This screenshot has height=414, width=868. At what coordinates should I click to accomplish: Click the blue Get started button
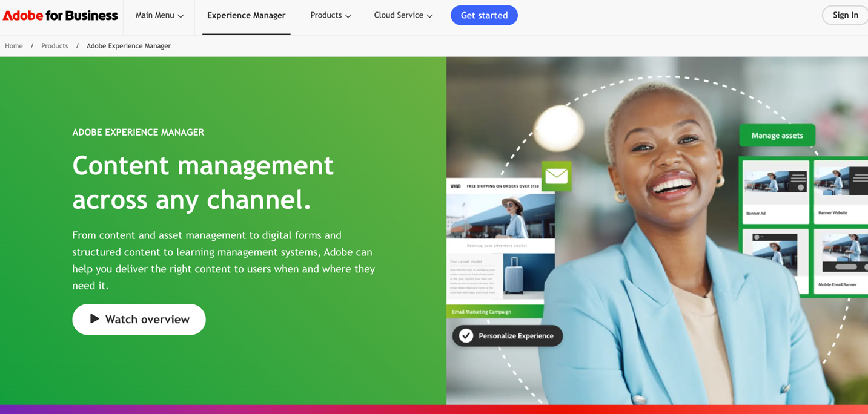(x=484, y=15)
